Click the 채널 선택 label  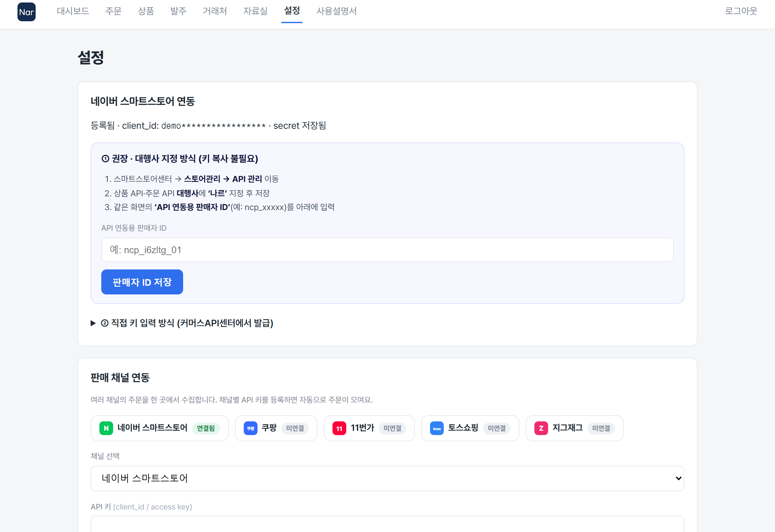pyautogui.click(x=105, y=456)
